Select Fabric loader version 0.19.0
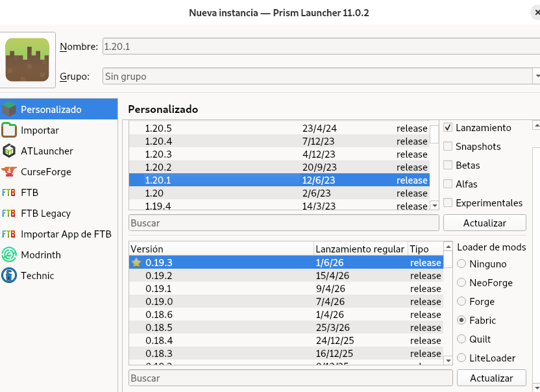 (x=286, y=301)
